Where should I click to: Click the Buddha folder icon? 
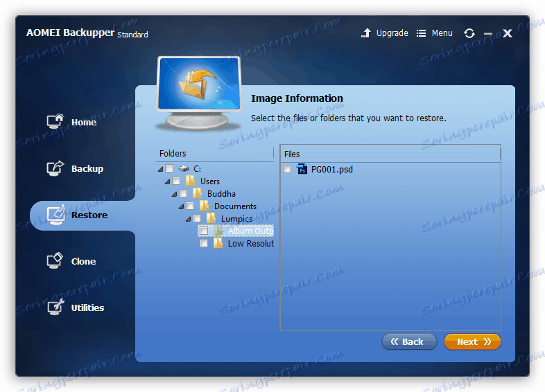pos(197,193)
